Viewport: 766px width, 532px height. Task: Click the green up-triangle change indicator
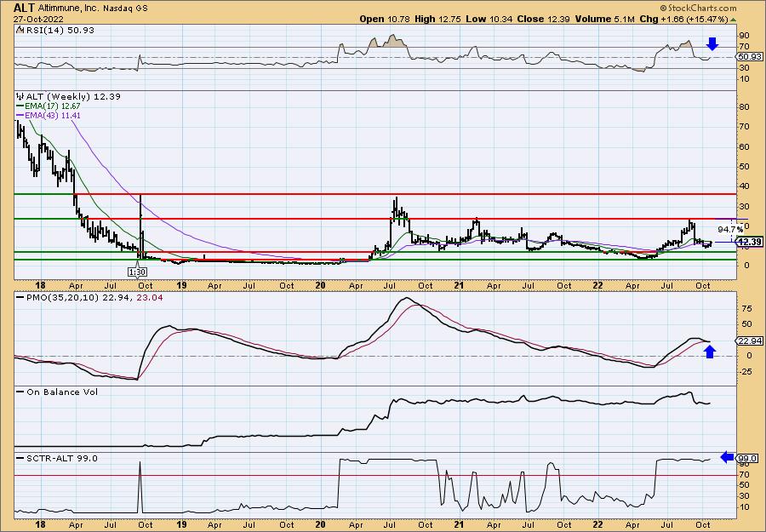point(734,20)
